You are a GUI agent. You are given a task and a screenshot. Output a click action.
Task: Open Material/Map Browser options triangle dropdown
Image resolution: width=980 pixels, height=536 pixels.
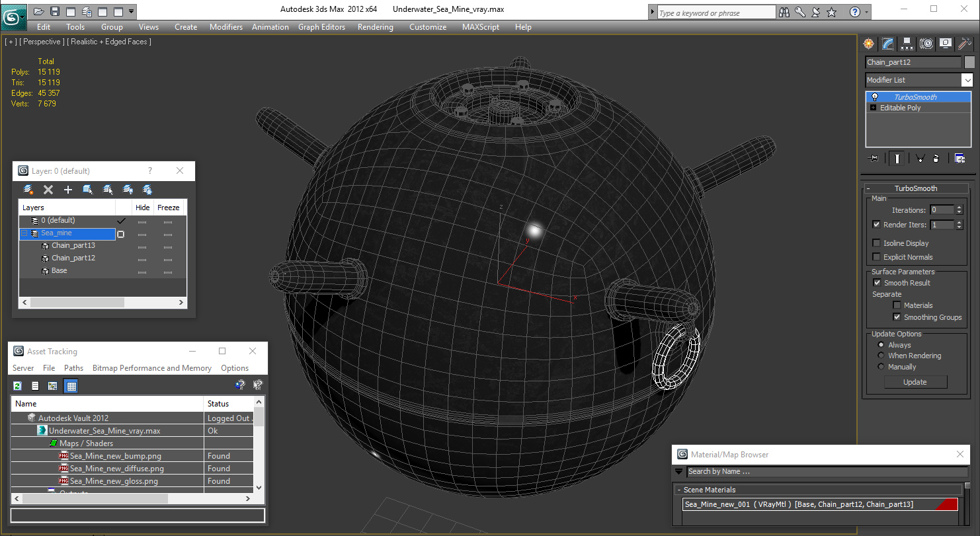click(x=678, y=472)
